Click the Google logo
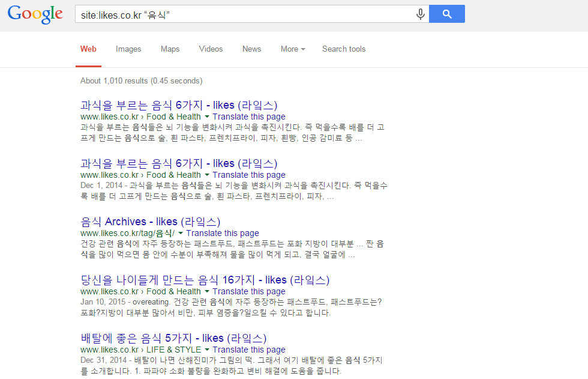This screenshot has width=588, height=379. (x=35, y=14)
